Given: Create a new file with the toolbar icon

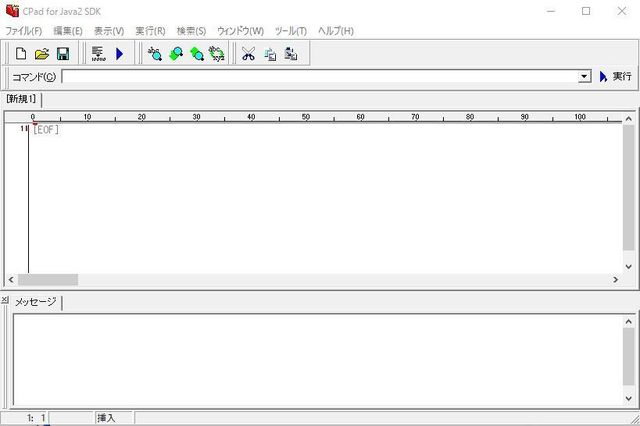Looking at the screenshot, I should coord(21,53).
